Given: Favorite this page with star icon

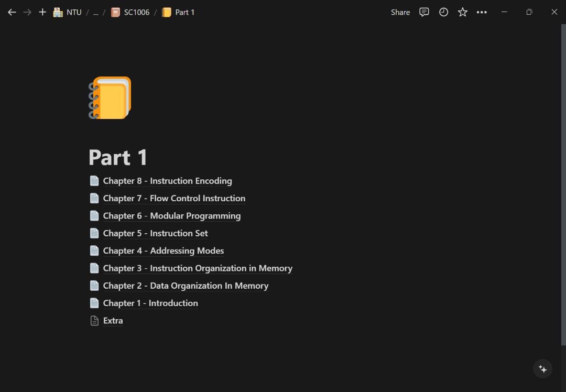Looking at the screenshot, I should [462, 12].
